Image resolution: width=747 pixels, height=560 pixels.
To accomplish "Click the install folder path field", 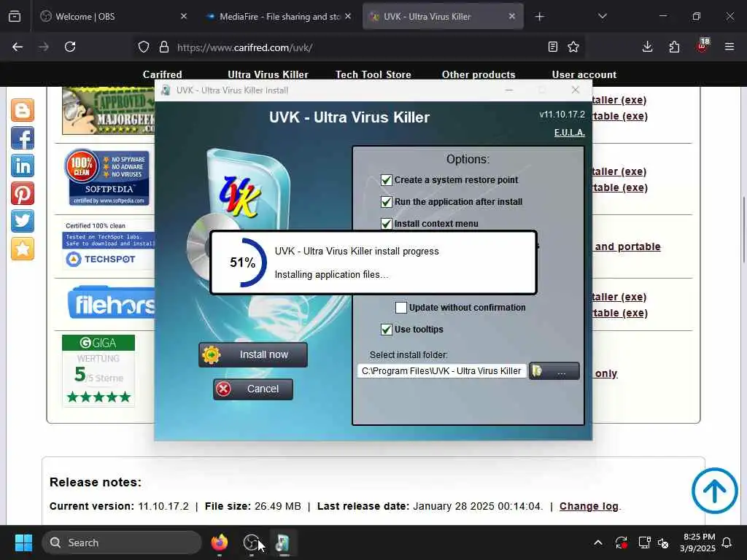I will pos(441,371).
